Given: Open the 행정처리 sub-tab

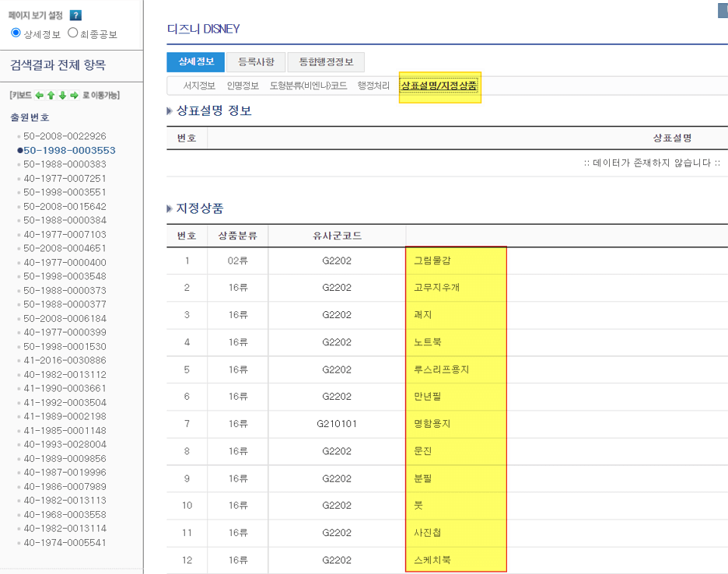Looking at the screenshot, I should click(373, 86).
